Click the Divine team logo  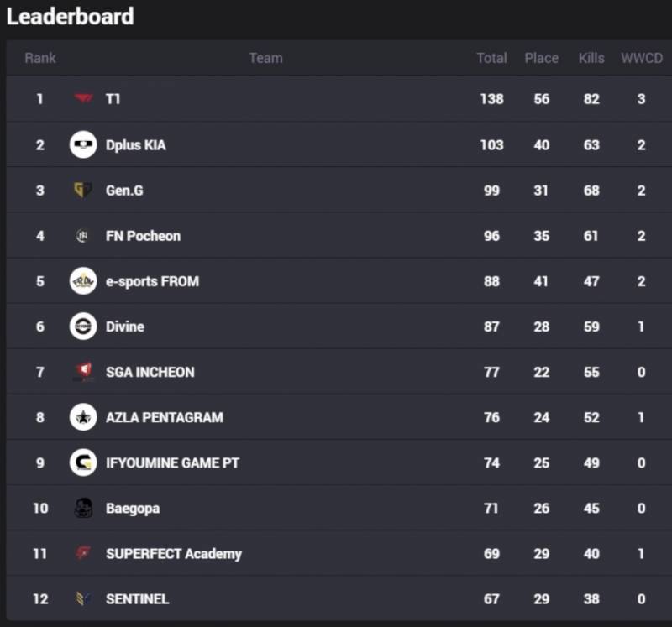(83, 327)
